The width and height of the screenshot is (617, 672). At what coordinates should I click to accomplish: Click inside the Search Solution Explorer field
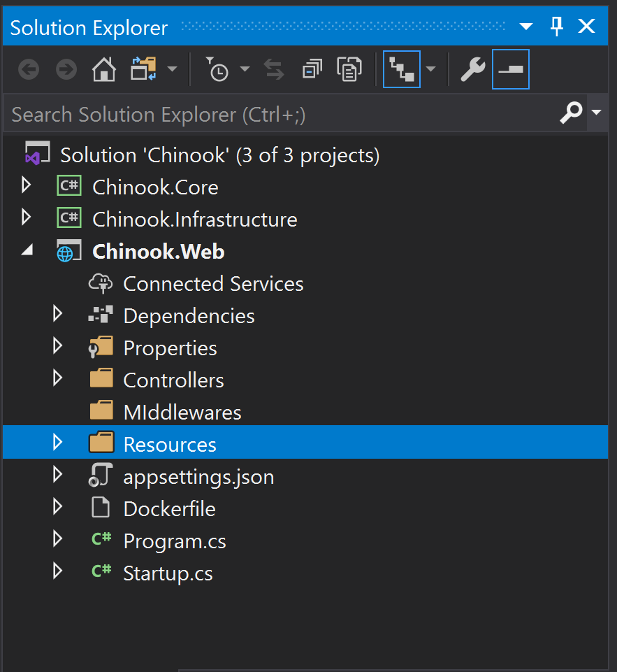point(280,113)
